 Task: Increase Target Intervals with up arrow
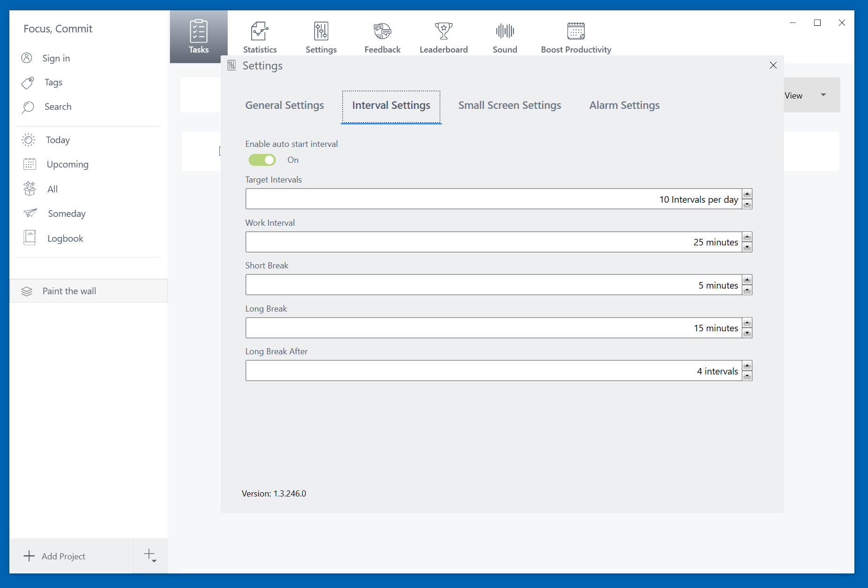coord(747,194)
